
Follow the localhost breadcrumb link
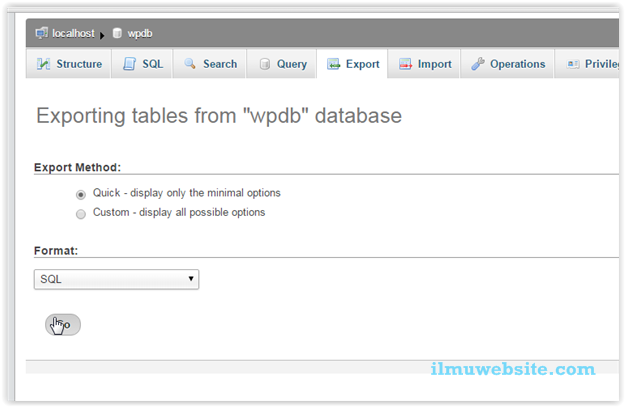(73, 33)
